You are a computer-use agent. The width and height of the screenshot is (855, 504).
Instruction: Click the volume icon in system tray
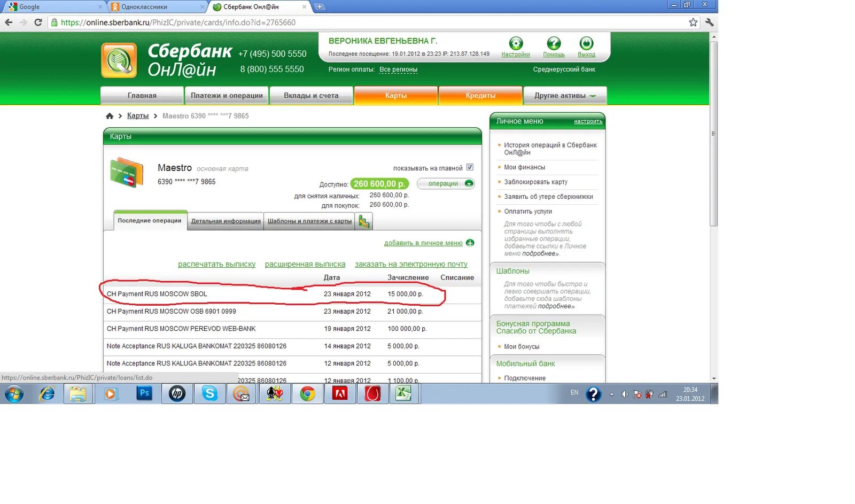point(624,394)
